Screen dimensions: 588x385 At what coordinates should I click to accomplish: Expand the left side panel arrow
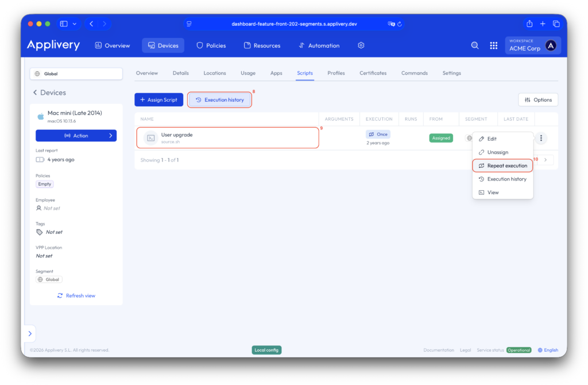29,333
